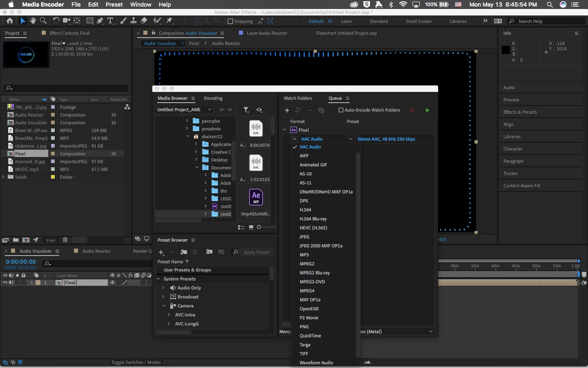
Task: Collapse the sbairam22 folder tree
Action: click(188, 136)
